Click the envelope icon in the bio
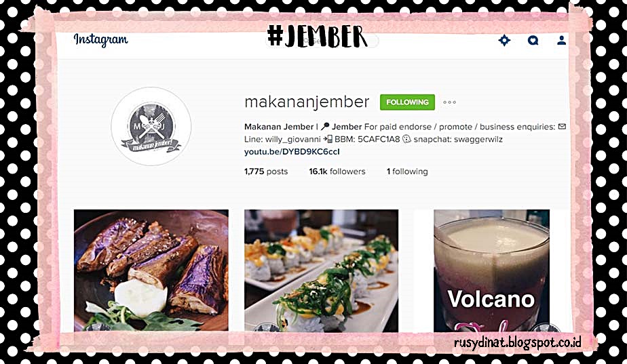Screen dimensions: 627x364 point(562,127)
